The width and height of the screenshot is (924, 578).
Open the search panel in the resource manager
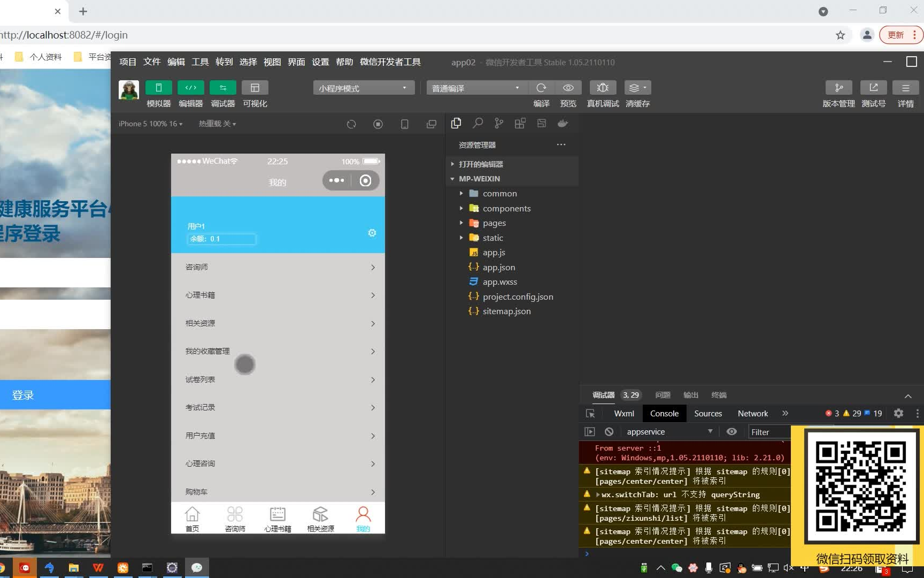point(478,123)
